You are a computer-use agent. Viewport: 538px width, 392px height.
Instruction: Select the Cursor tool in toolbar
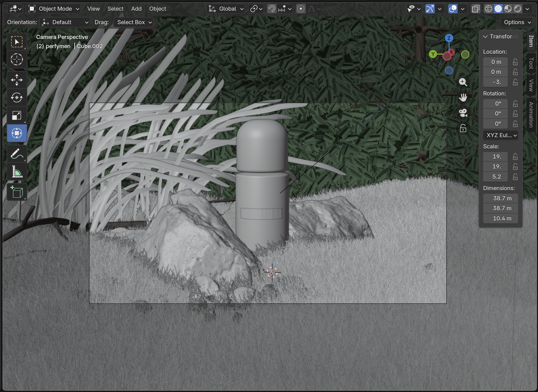coord(17,60)
